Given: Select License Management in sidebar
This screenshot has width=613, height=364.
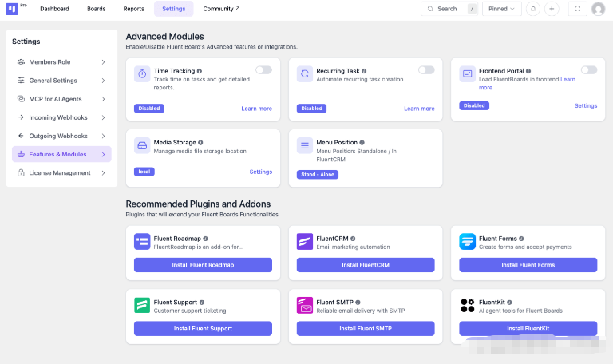Looking at the screenshot, I should click(x=61, y=172).
